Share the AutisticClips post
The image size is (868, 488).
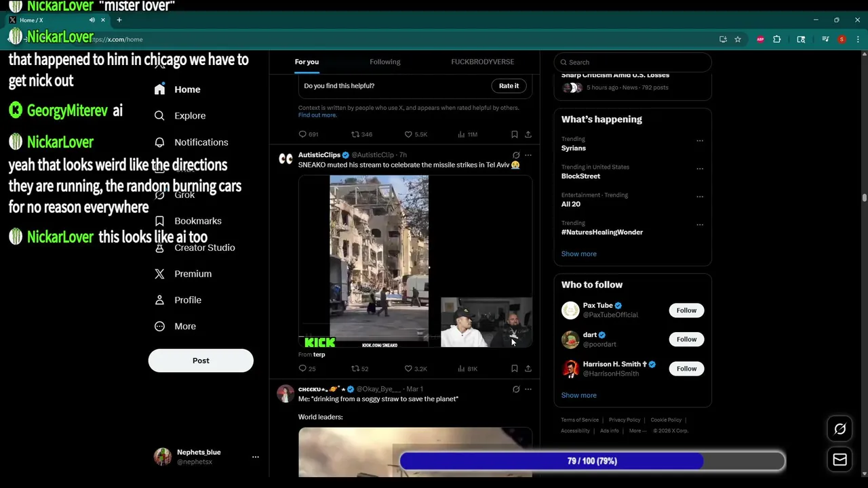[x=528, y=369]
